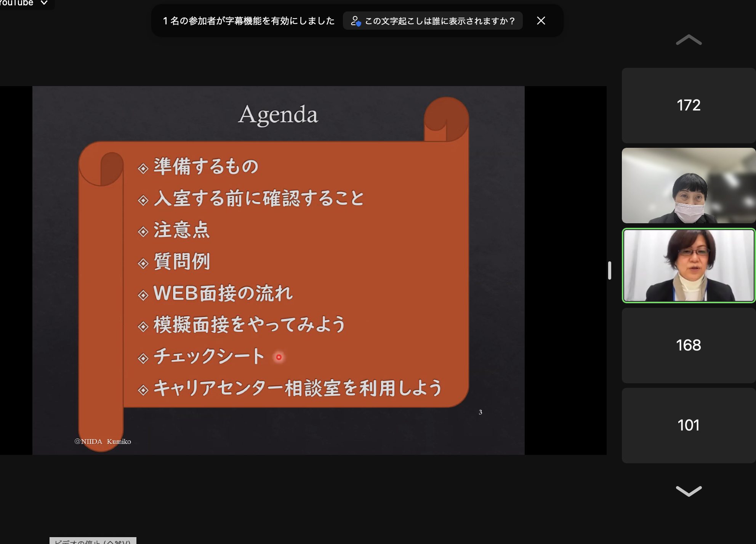The width and height of the screenshot is (756, 544).
Task: Click the red laser pointer dot
Action: click(279, 357)
